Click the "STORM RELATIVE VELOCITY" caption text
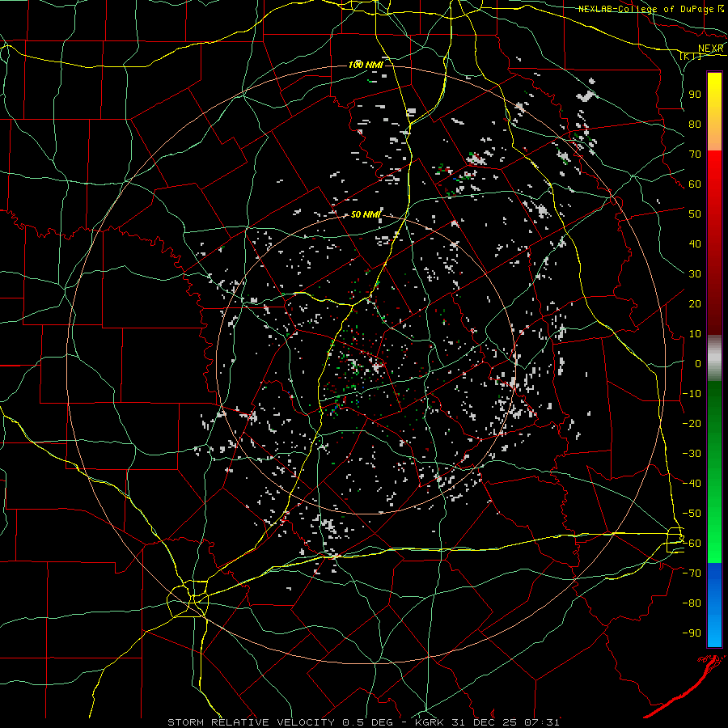728x728 pixels. click(x=251, y=722)
